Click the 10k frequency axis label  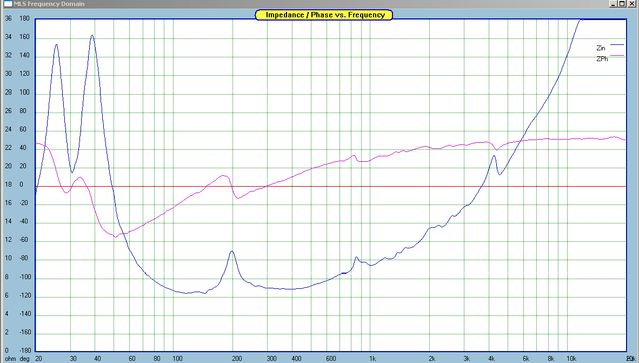571,359
